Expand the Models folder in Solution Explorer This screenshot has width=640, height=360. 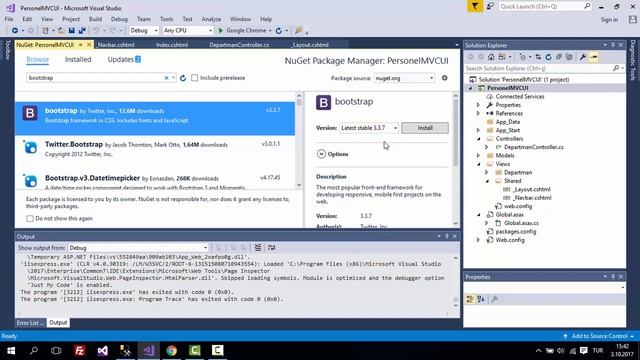coord(478,156)
